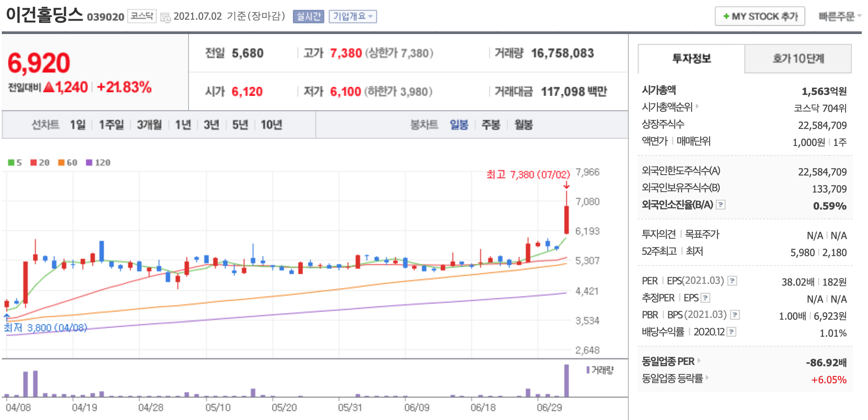Select the 3년 line chart
Viewport: 868px width, 420px height.
point(211,124)
